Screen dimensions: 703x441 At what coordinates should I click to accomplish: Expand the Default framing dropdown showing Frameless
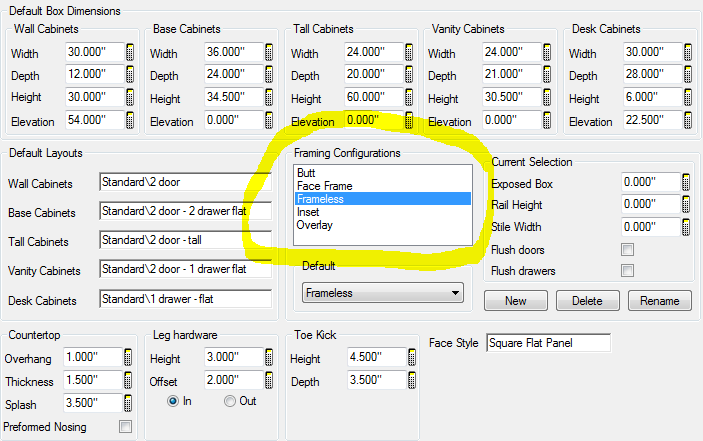click(383, 293)
